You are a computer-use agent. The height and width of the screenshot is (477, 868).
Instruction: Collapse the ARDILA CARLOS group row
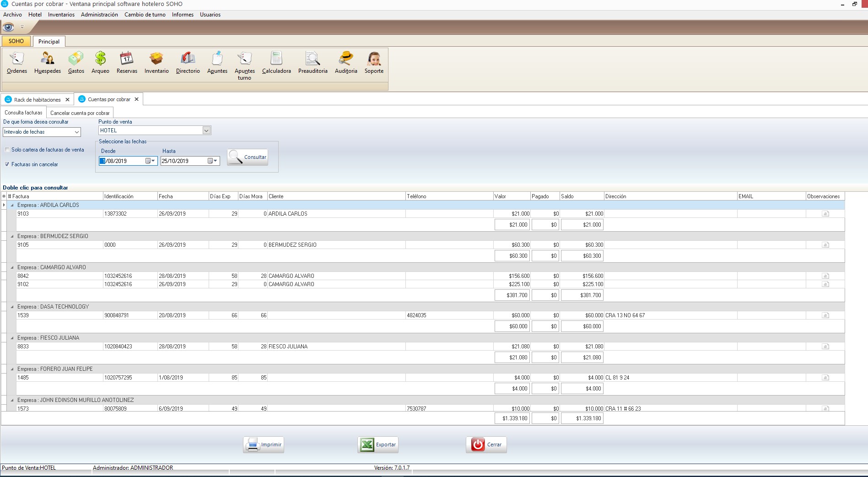click(12, 205)
